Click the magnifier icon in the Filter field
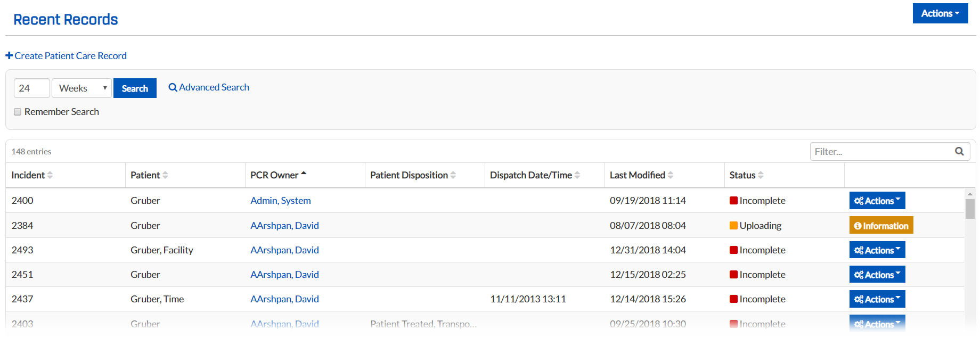Viewport: 980px width, 354px height. (x=959, y=151)
